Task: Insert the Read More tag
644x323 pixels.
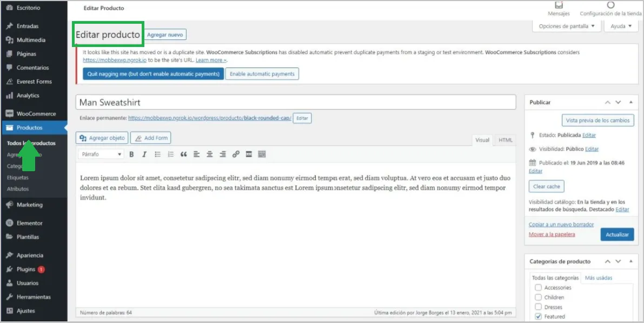Action: 249,154
